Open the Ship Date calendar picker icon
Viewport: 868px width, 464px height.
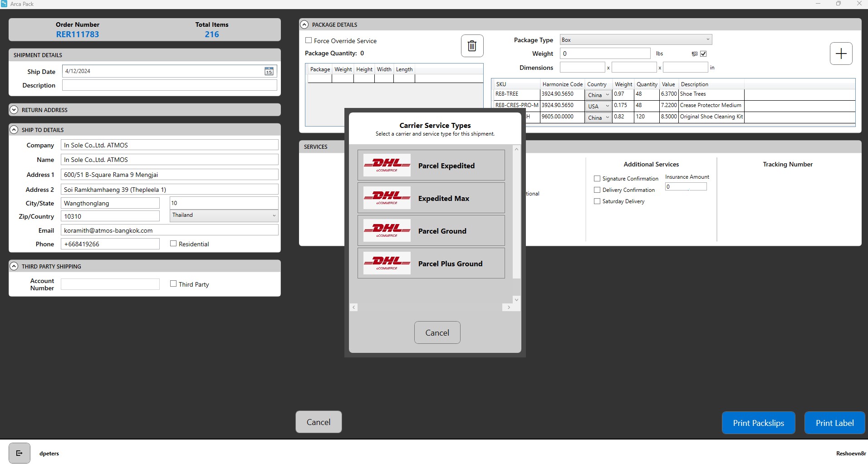pyautogui.click(x=269, y=71)
